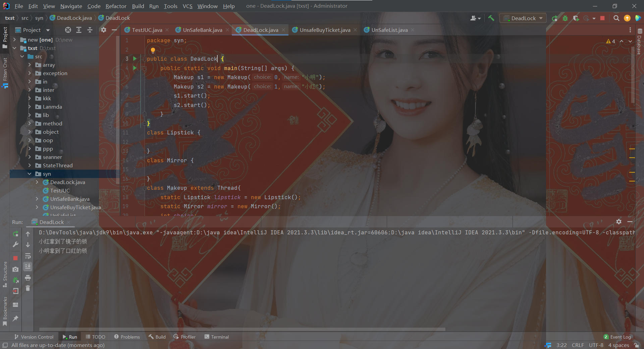The width and height of the screenshot is (644, 349).
Task: Switch to the TestJUC.java tab
Action: [x=147, y=30]
